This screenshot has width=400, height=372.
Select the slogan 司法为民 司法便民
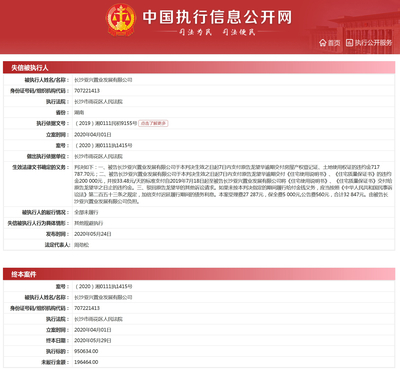pyautogui.click(x=217, y=32)
